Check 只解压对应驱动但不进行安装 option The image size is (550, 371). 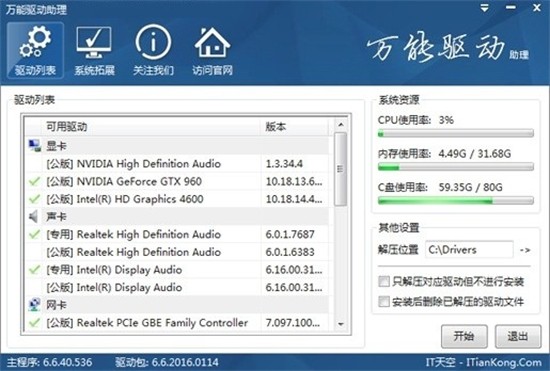(x=384, y=281)
